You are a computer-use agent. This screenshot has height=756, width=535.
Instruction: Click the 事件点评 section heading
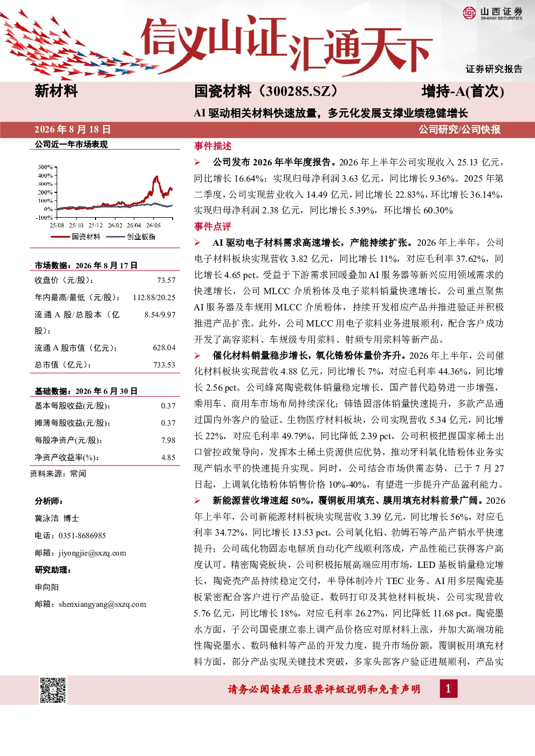click(212, 226)
